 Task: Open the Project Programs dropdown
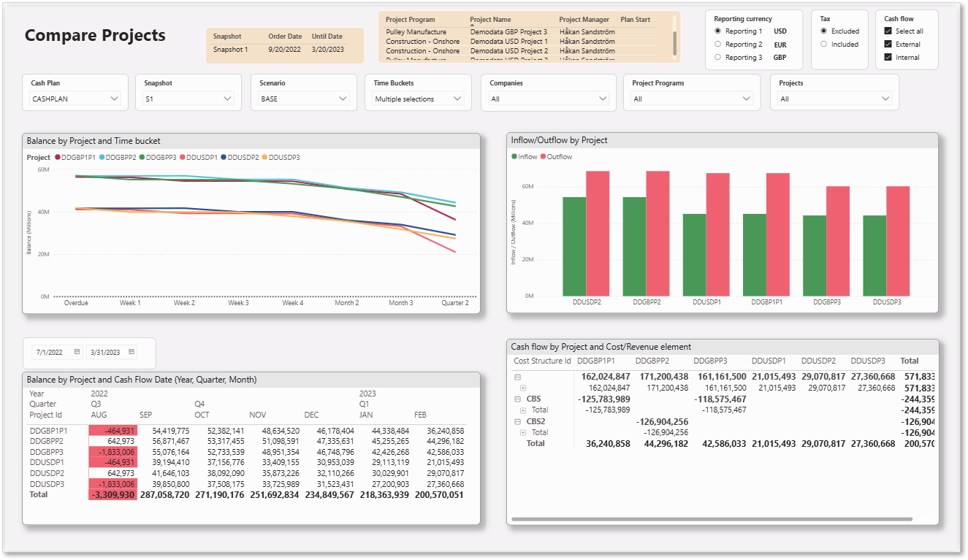click(x=692, y=99)
